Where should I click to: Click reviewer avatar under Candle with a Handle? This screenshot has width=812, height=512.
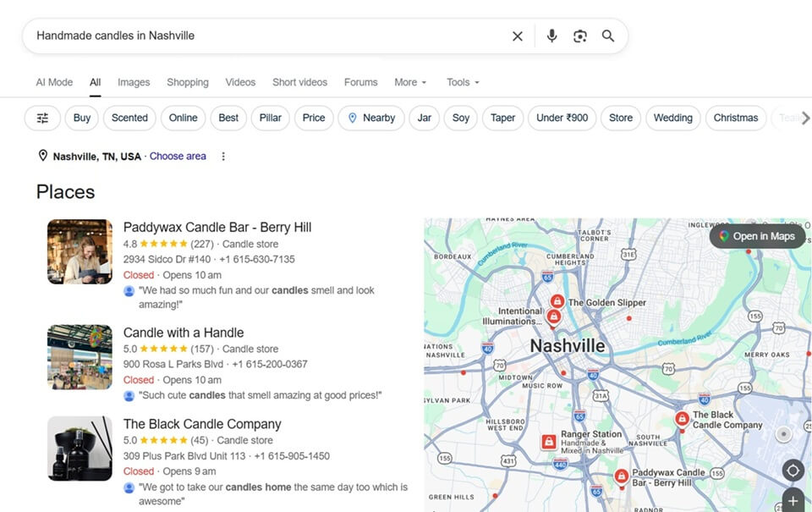[x=129, y=396]
